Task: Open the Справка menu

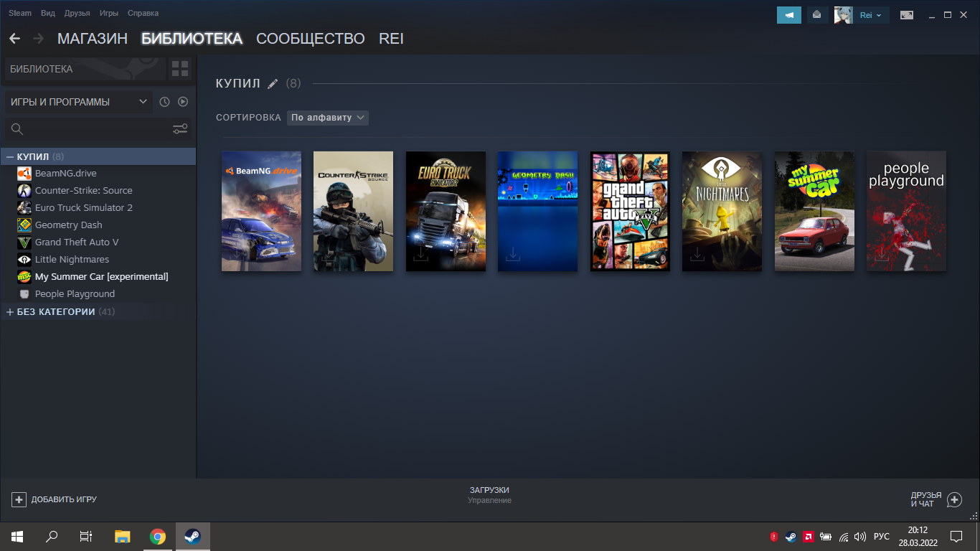Action: click(x=143, y=13)
